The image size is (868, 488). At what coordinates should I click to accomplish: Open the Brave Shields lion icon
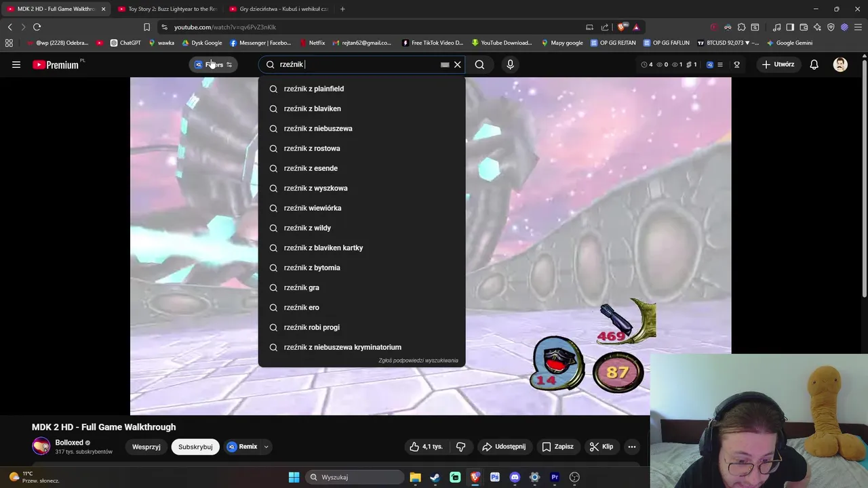pyautogui.click(x=623, y=27)
